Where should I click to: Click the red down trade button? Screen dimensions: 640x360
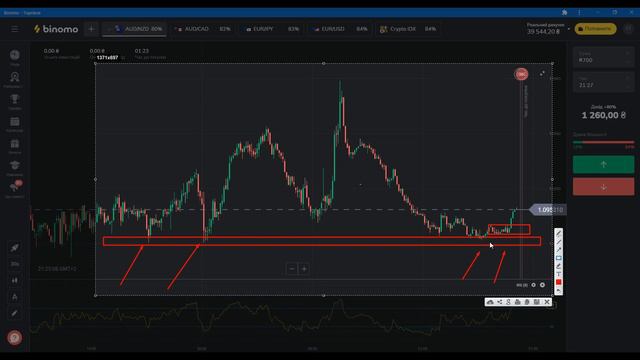(603, 187)
